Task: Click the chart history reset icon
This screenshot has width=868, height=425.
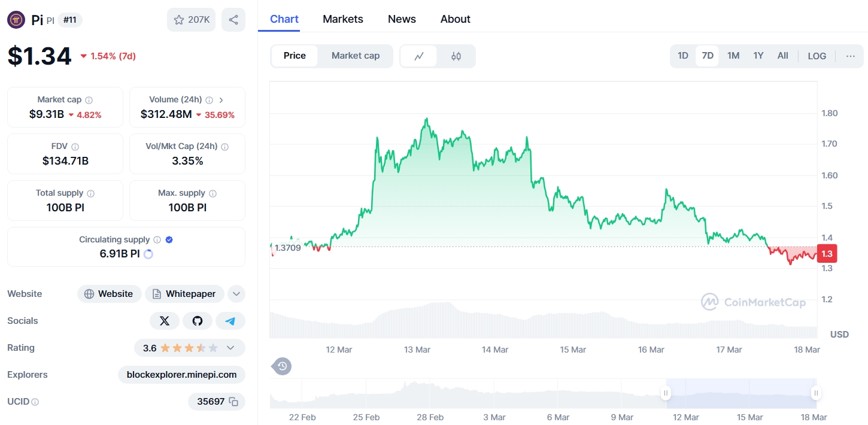Action: point(283,366)
